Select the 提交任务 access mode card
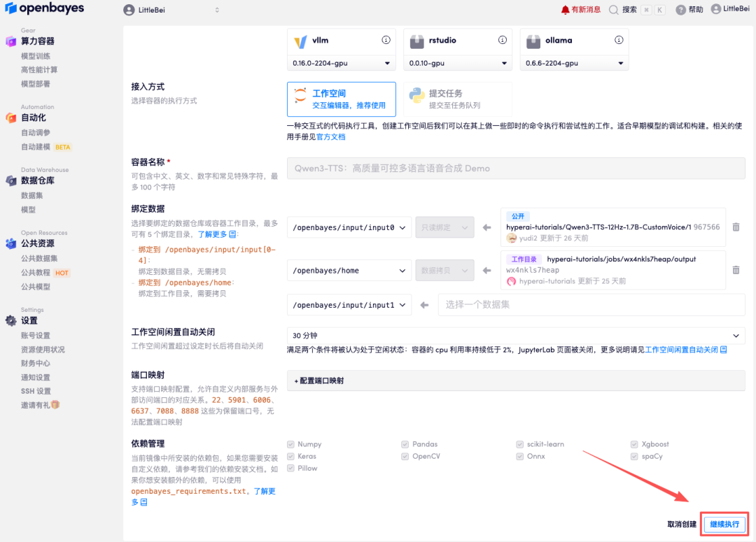The width and height of the screenshot is (756, 542). coord(457,99)
